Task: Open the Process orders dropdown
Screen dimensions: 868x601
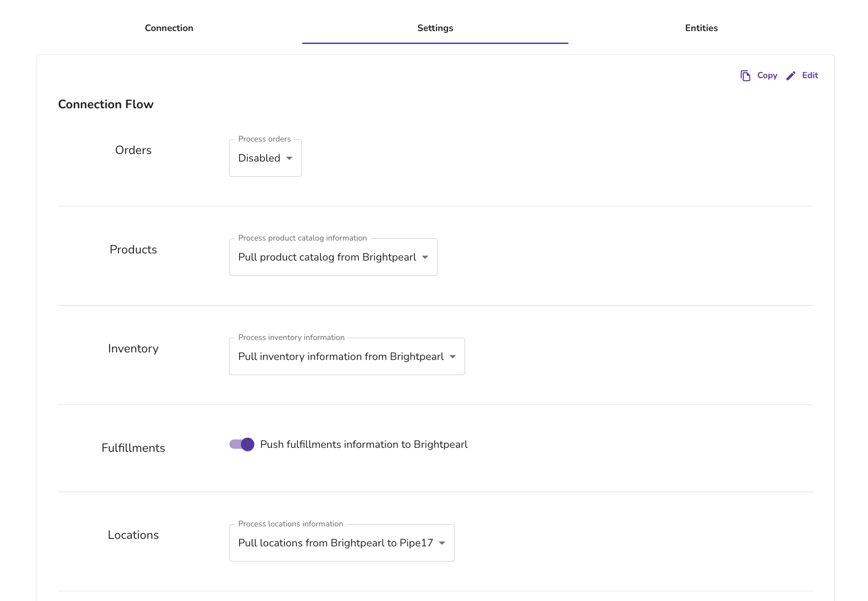Action: click(265, 158)
